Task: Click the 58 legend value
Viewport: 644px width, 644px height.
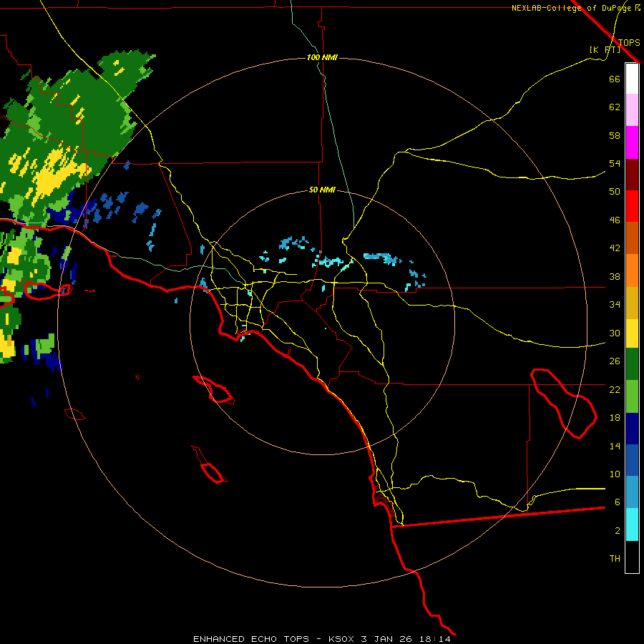Action: [615, 135]
